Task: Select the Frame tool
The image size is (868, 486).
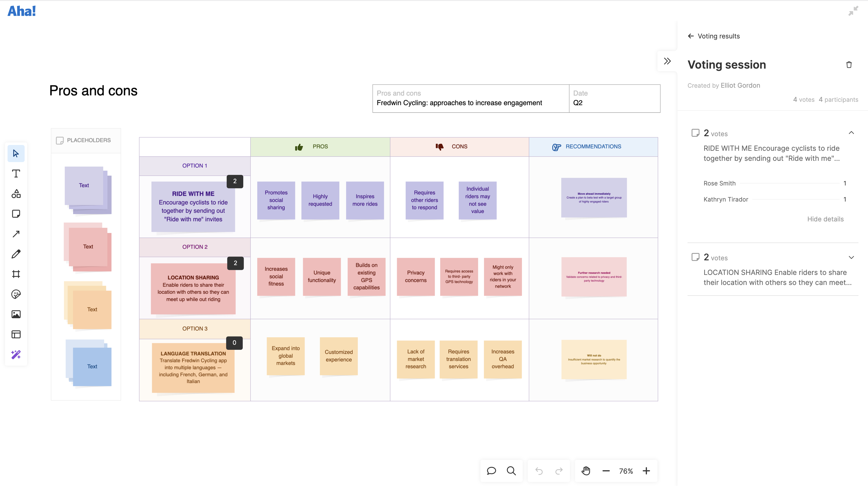Action: click(x=16, y=274)
